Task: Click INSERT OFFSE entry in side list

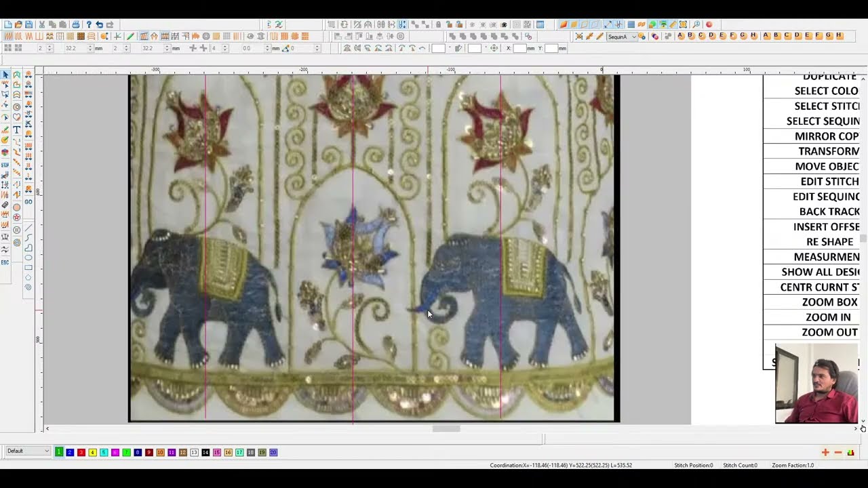Action: [x=827, y=226]
